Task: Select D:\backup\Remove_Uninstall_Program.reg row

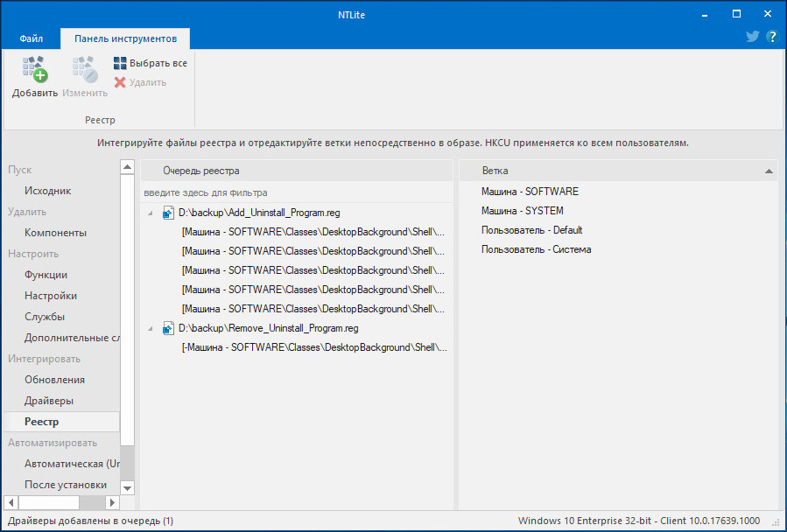Action: 297,328
